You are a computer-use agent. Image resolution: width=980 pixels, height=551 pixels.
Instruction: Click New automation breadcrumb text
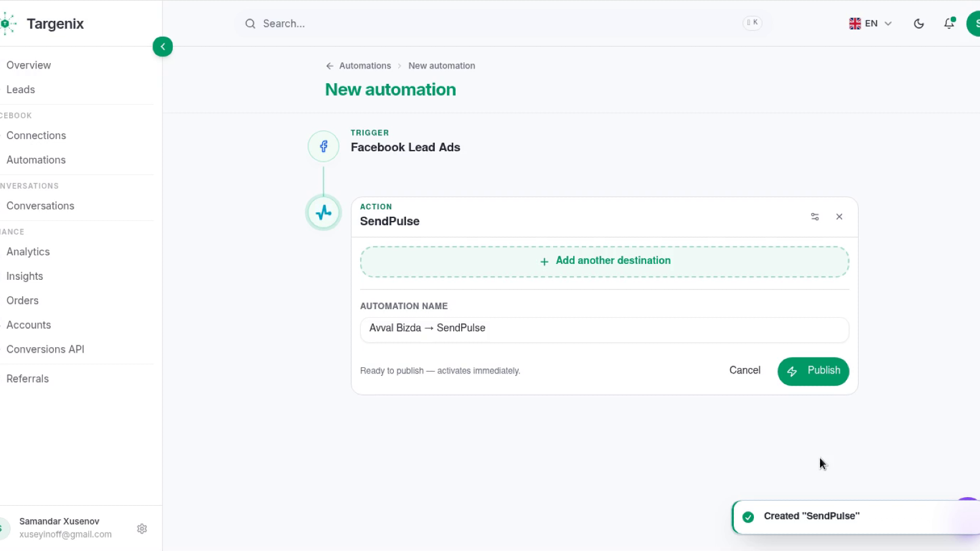coord(442,66)
